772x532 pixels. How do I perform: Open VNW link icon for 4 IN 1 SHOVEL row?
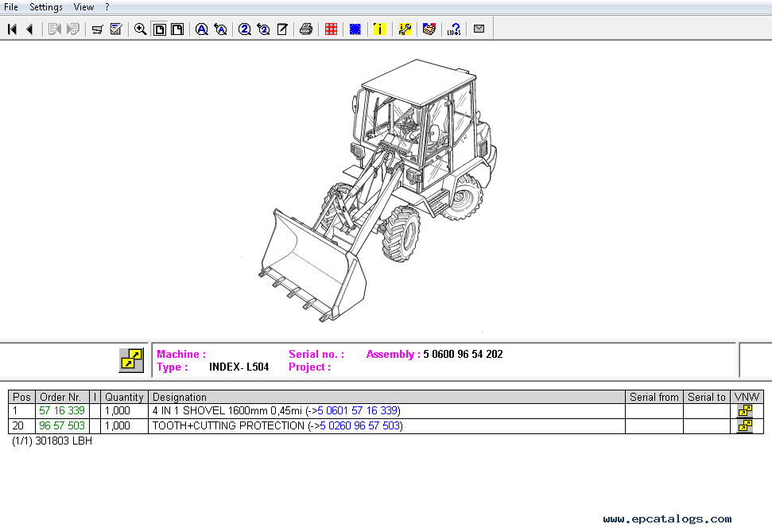coord(746,411)
